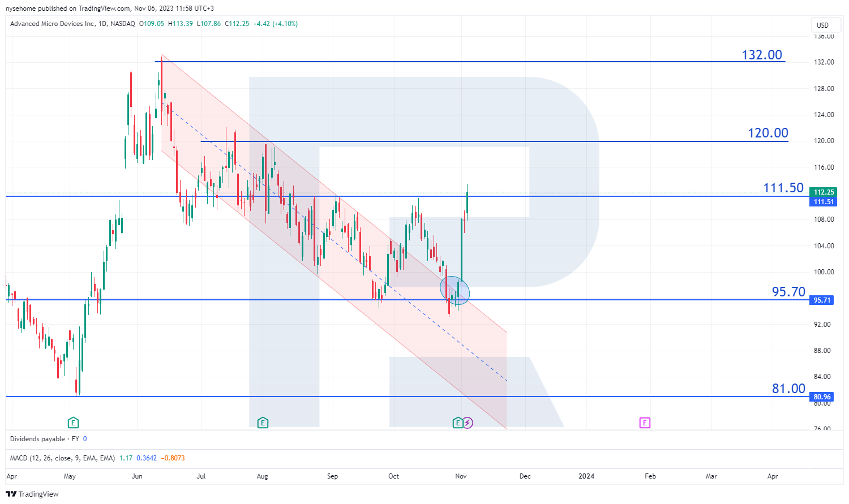Click the magenta future earnings E marker
849x504 pixels.
coord(645,423)
